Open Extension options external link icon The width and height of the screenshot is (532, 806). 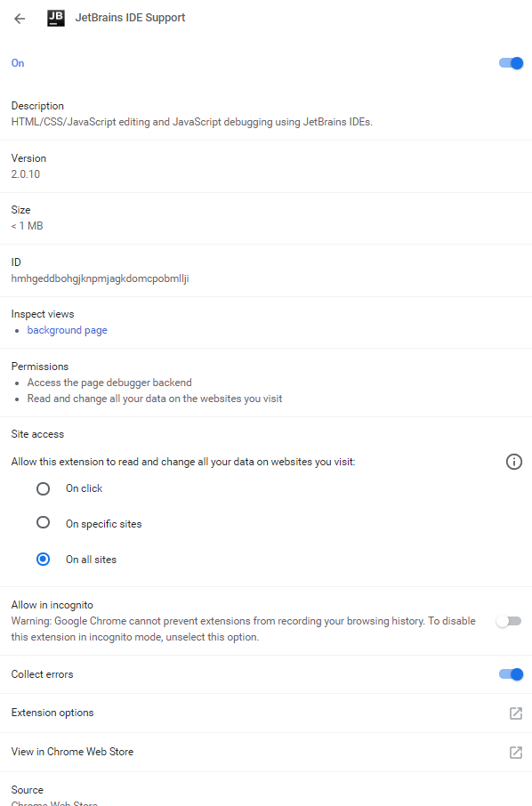point(516,713)
